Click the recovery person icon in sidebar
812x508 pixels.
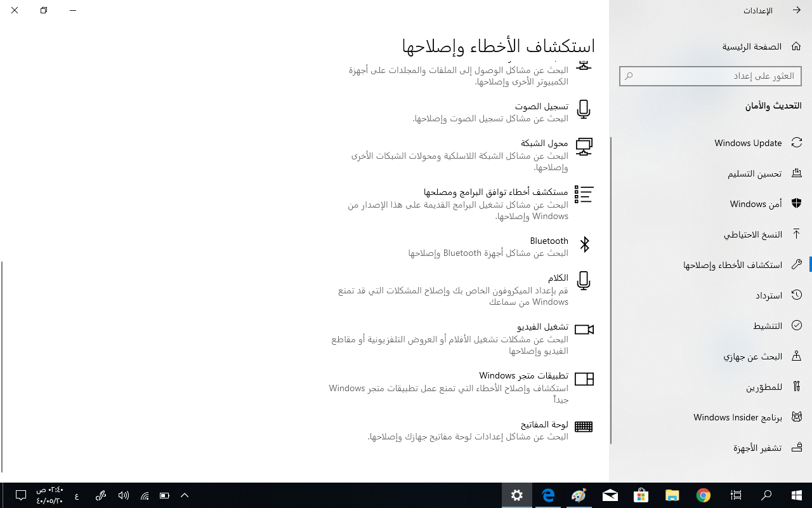[797, 295]
